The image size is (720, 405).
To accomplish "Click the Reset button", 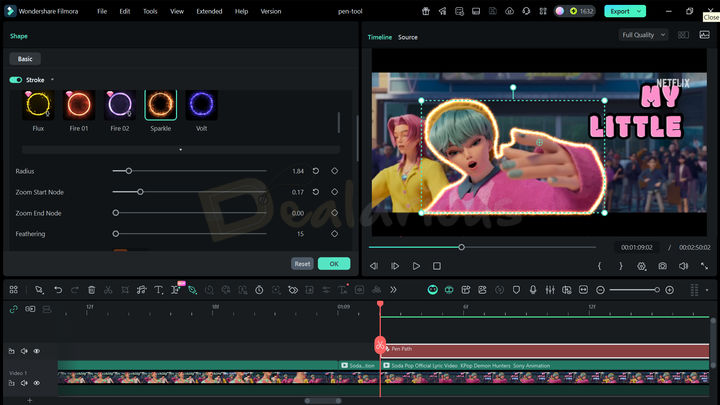I will [x=302, y=264].
